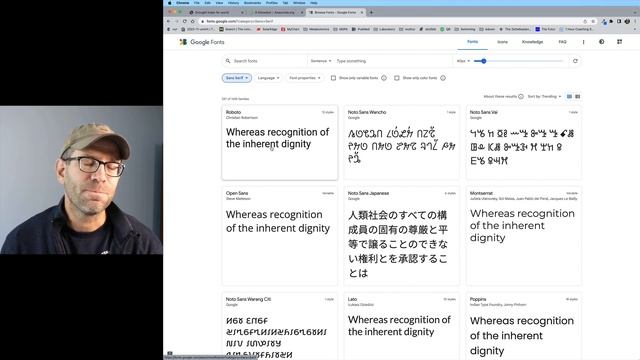Viewport: 640px width, 360px height.
Task: Open the Apple menu
Action: tap(169, 3)
